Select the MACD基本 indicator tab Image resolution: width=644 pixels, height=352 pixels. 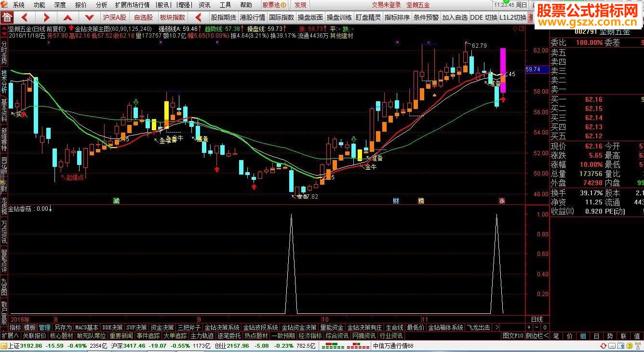pyautogui.click(x=87, y=327)
